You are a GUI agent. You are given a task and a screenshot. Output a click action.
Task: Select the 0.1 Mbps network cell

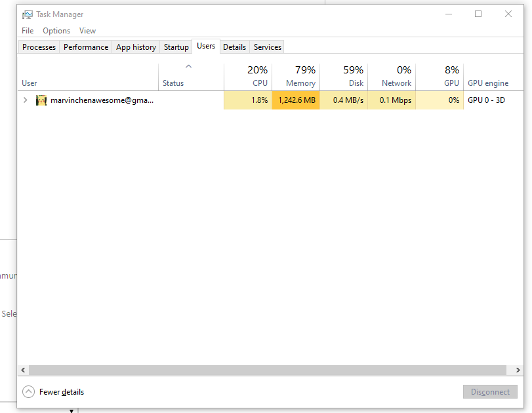pyautogui.click(x=392, y=100)
